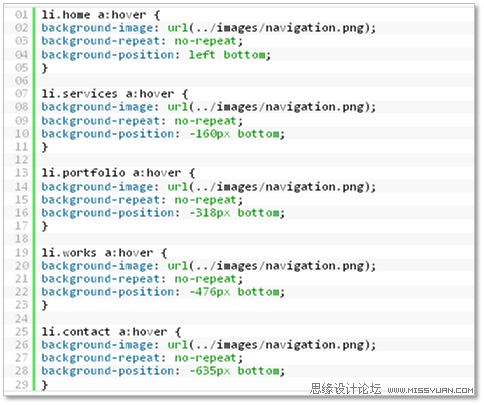Screen dimensions: 484x405
Task: Click the background-image declaration on line 08
Action: 209,107
